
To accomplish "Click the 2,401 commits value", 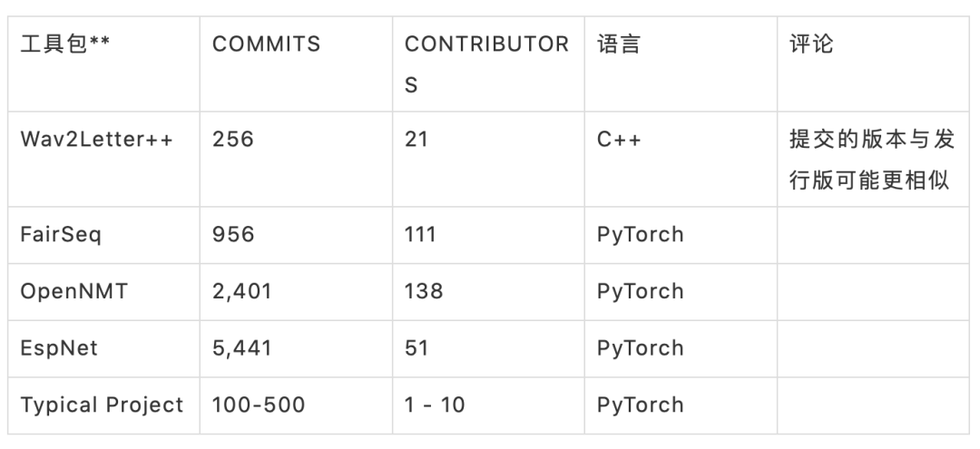I will click(241, 291).
